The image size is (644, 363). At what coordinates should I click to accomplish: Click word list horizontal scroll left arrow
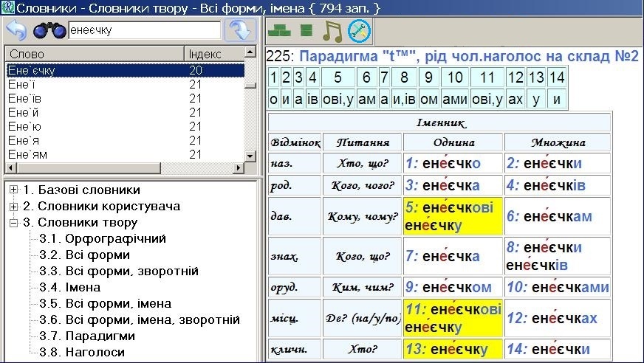coord(11,167)
